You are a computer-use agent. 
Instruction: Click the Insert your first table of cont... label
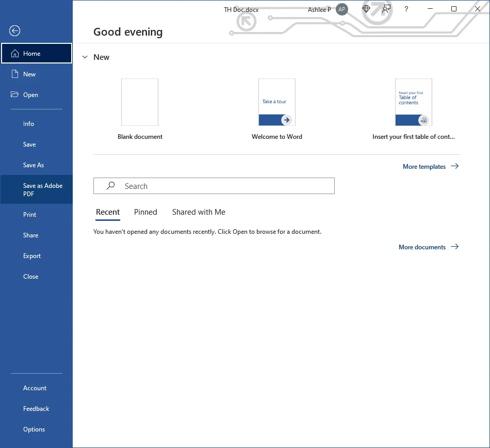pyautogui.click(x=414, y=137)
